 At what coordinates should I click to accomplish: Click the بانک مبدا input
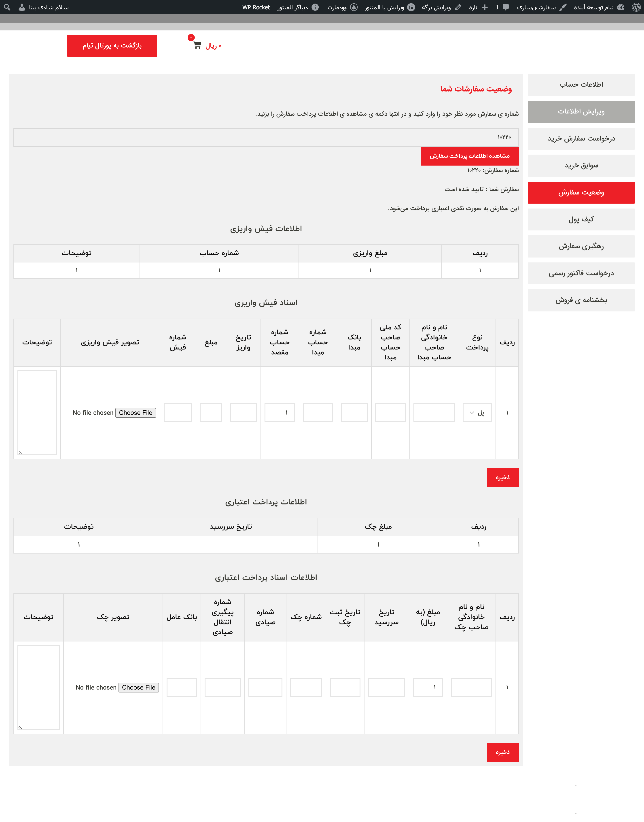coord(354,413)
